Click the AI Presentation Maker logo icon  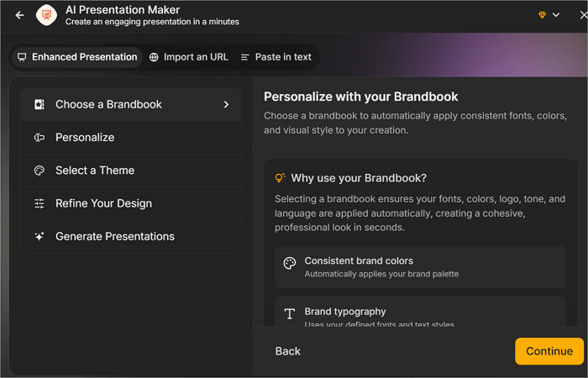click(46, 15)
